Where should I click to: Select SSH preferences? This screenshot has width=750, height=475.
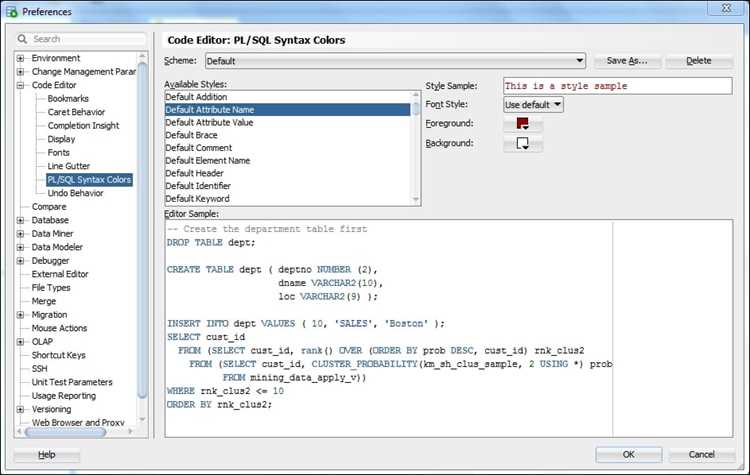[x=39, y=369]
